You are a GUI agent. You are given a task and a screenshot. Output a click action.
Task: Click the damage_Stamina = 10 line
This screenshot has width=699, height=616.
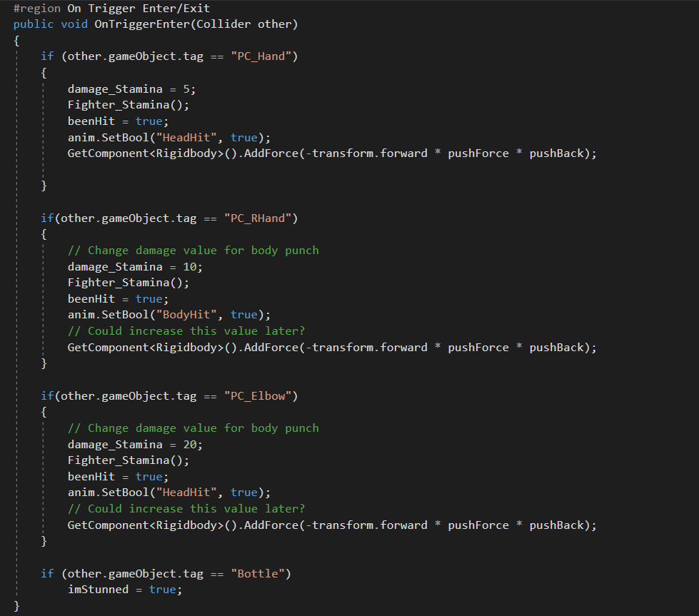135,266
